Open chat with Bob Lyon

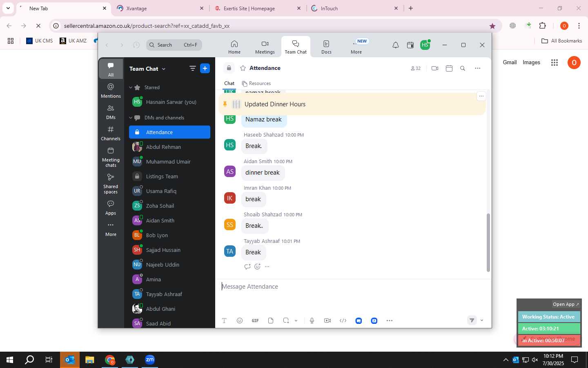click(x=169, y=236)
